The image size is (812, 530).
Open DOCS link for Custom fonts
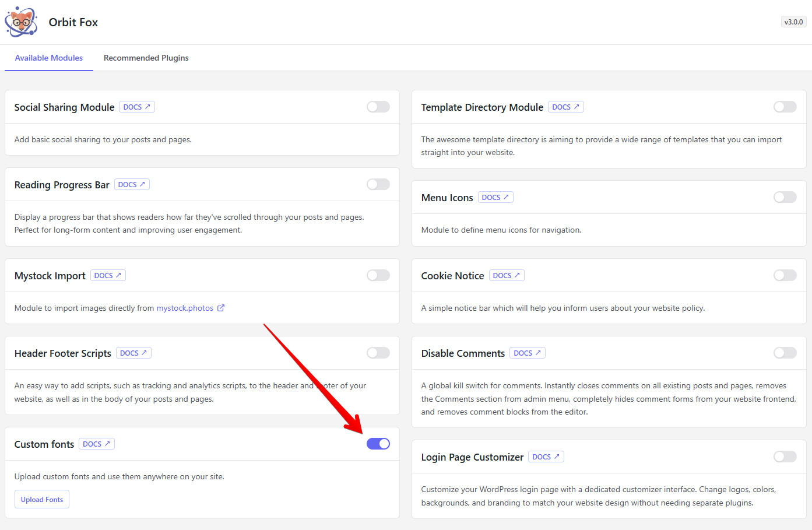click(97, 444)
